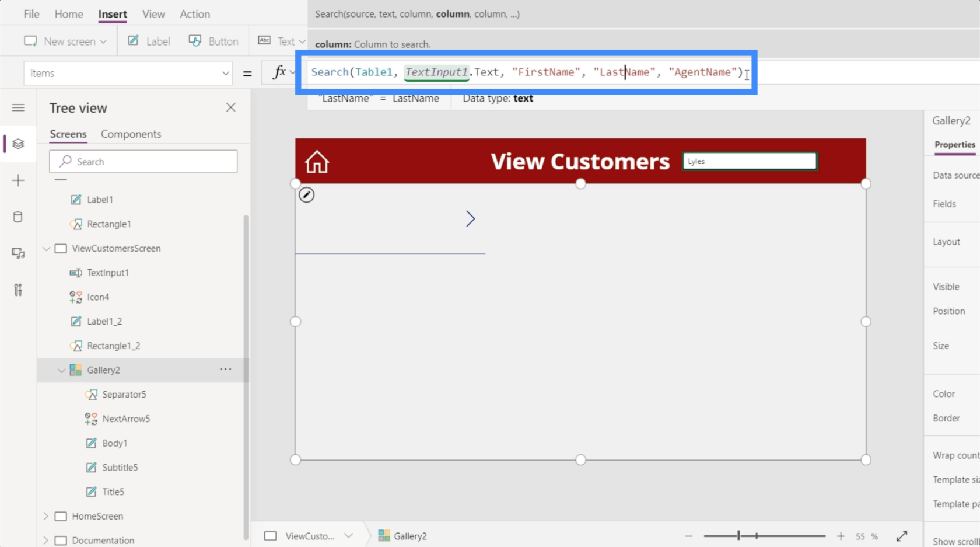Select the Label1 tree item
Screen dimensions: 980x547
click(x=100, y=200)
